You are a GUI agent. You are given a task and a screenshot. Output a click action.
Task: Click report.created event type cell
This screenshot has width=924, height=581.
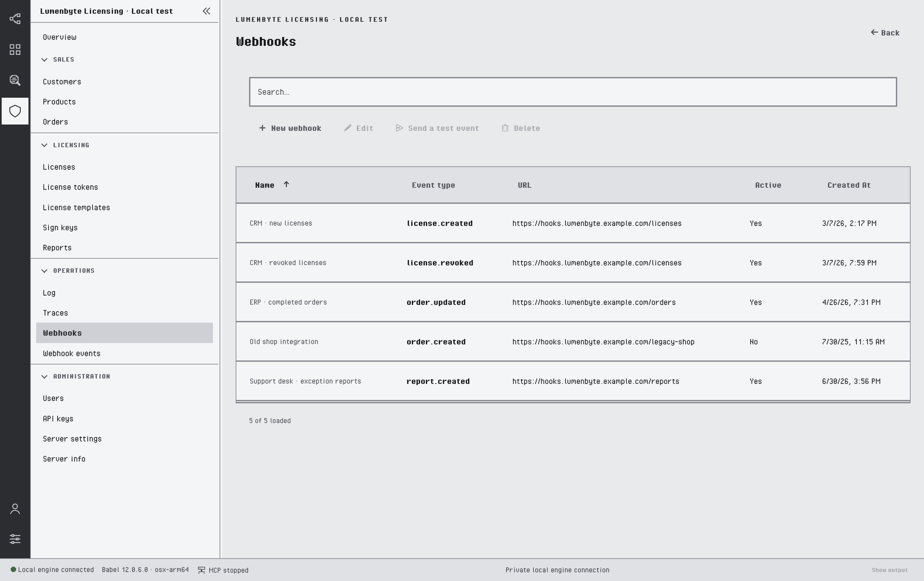coord(438,381)
